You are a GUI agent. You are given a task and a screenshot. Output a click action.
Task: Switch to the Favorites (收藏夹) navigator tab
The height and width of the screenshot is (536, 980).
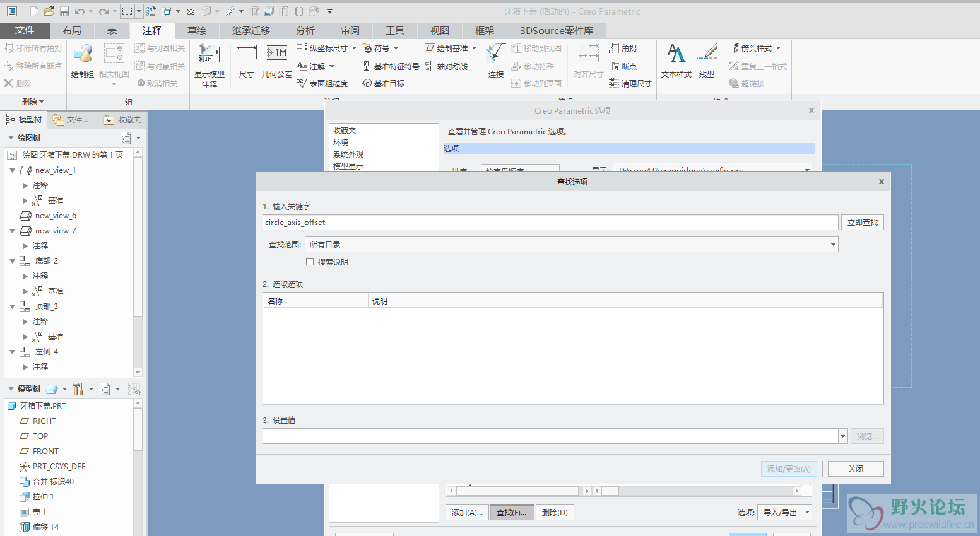tap(122, 120)
